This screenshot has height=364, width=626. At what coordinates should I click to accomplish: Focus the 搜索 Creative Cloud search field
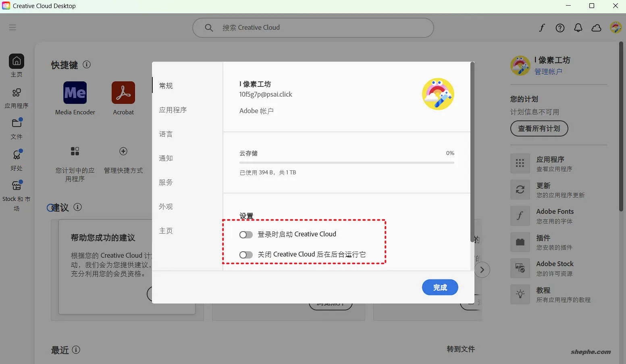tap(313, 27)
